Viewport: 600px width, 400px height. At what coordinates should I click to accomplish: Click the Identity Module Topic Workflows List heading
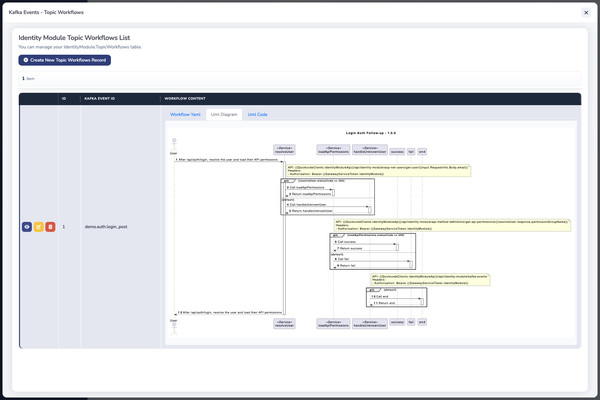[74, 38]
